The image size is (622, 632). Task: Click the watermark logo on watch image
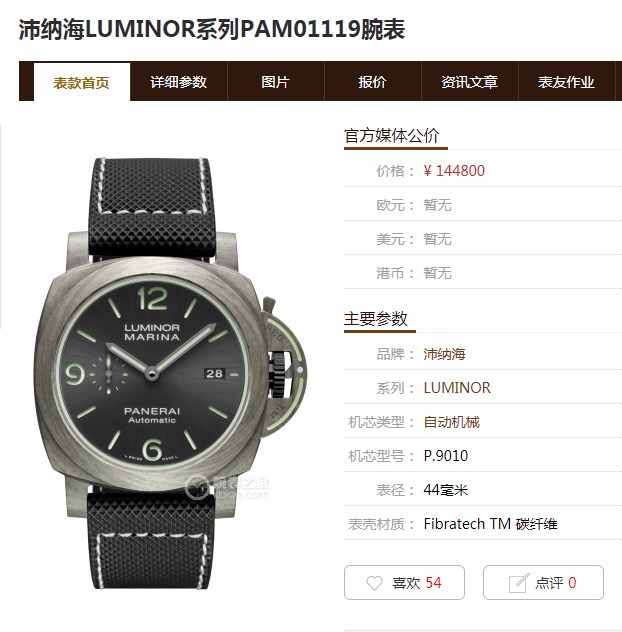[227, 487]
